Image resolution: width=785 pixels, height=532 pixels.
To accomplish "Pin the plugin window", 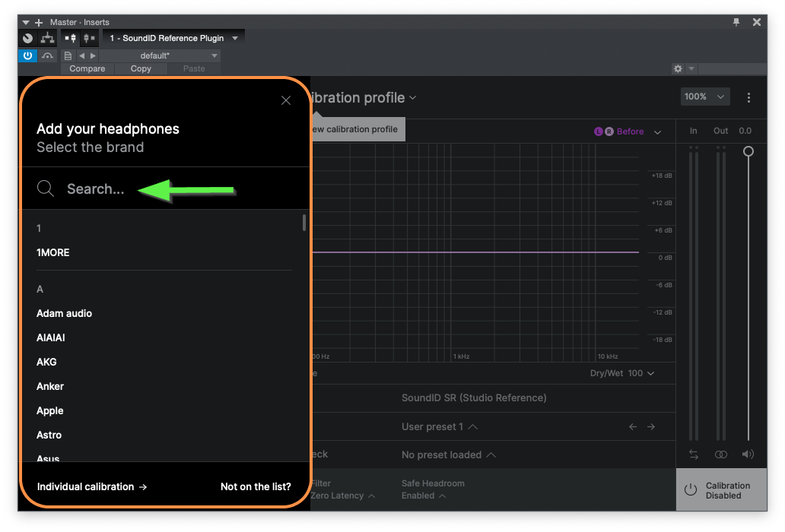I will [736, 22].
